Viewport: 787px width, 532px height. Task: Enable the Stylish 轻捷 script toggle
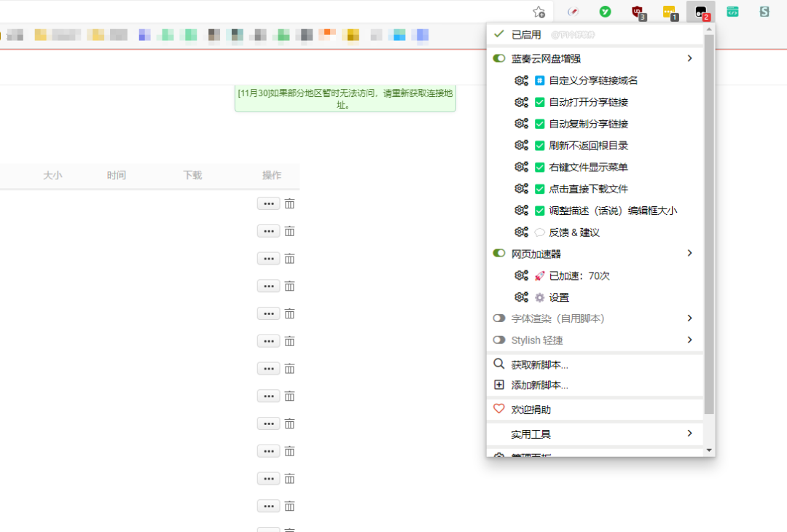click(x=499, y=340)
